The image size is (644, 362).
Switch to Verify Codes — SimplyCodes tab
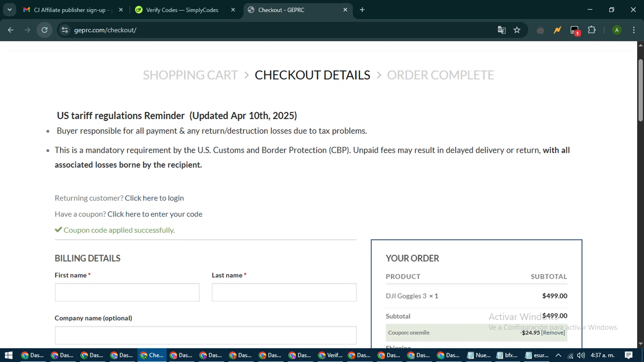coord(182,10)
